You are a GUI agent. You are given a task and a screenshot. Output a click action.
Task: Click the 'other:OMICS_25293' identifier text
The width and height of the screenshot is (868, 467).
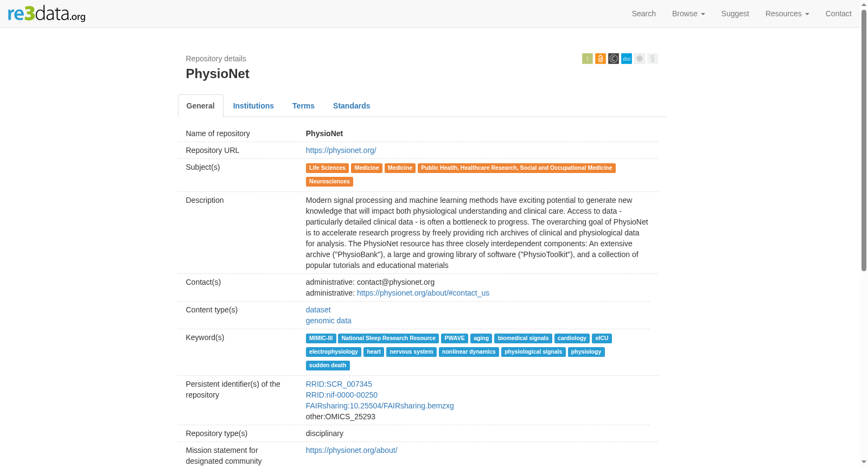tap(341, 417)
